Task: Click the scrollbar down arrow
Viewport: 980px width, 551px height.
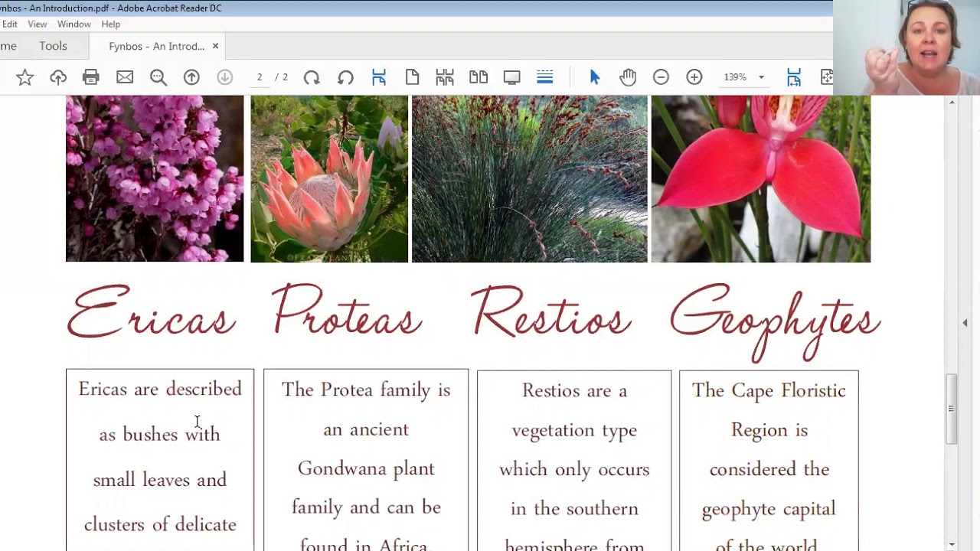Action: point(952,545)
